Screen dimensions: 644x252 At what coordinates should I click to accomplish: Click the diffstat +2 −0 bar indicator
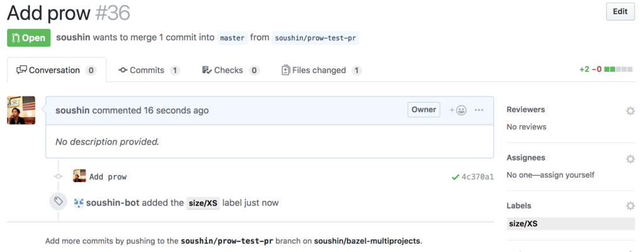[606, 69]
